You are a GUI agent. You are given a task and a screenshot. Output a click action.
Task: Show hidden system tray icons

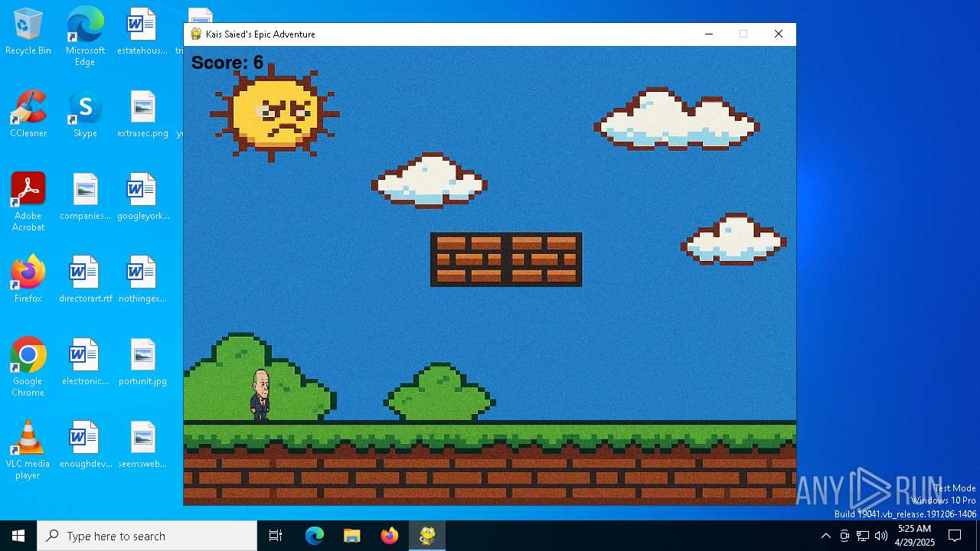click(825, 536)
